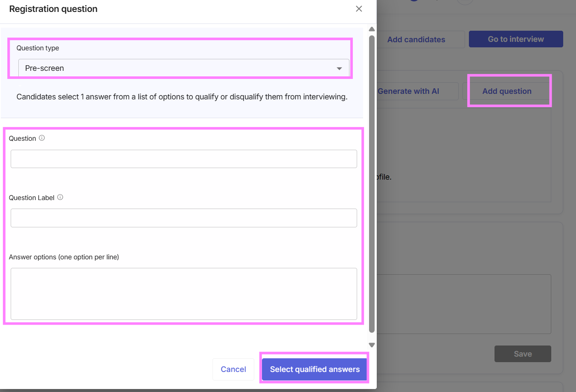Click Go to interview button
The width and height of the screenshot is (576, 392).
pyautogui.click(x=516, y=39)
